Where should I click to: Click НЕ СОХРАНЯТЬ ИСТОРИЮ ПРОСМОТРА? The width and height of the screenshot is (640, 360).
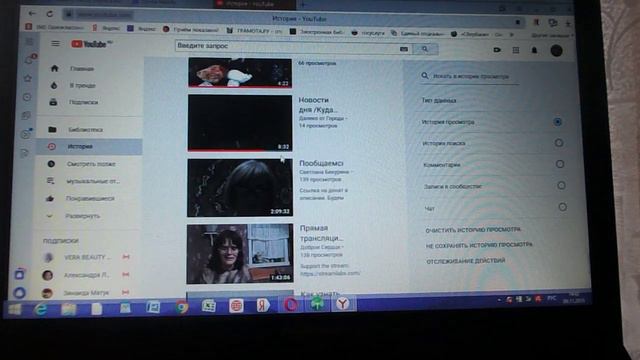point(479,245)
